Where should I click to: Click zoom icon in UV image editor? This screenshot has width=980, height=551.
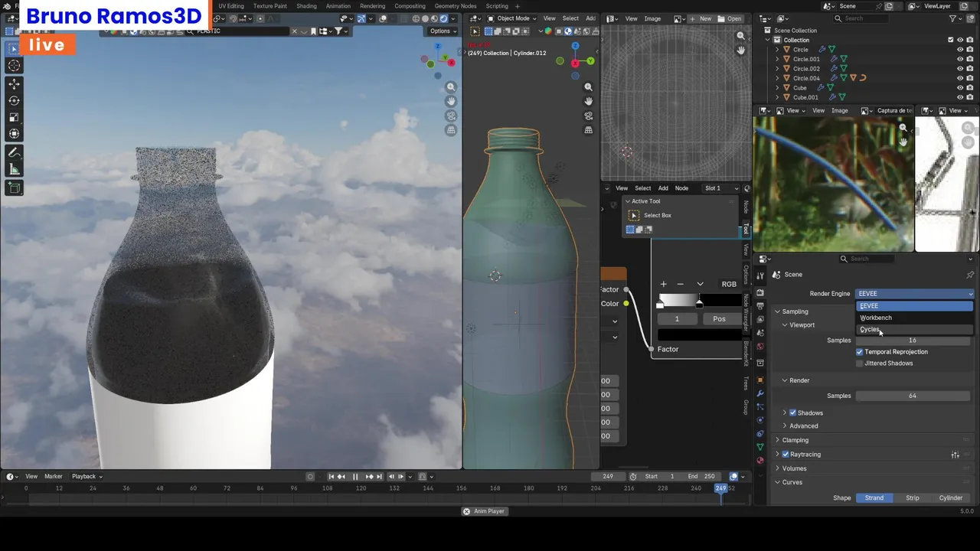point(740,36)
